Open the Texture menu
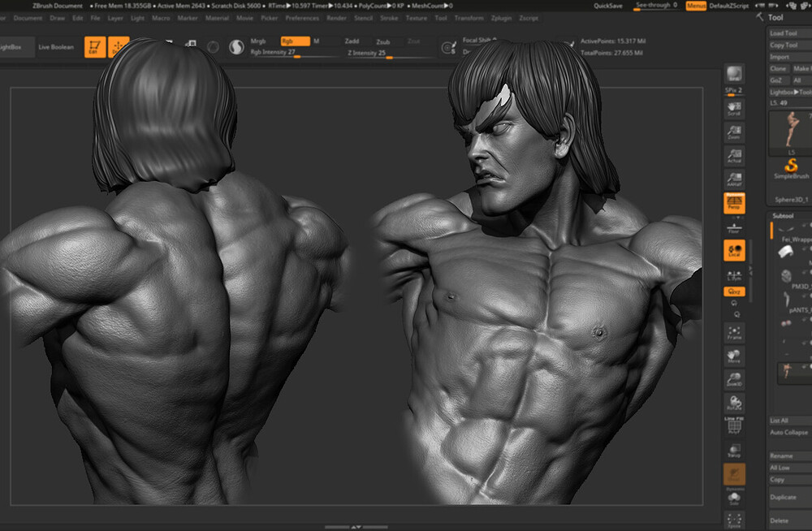Screen dimensions: 812x531 coord(417,18)
